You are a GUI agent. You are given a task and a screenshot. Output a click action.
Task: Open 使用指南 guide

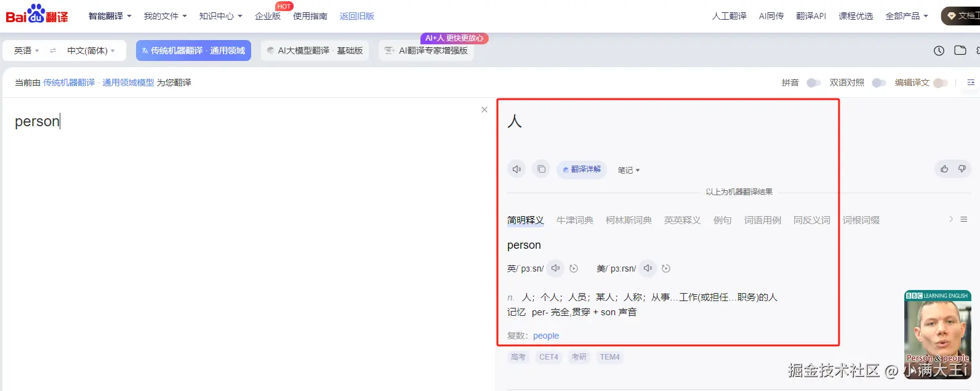(310, 16)
